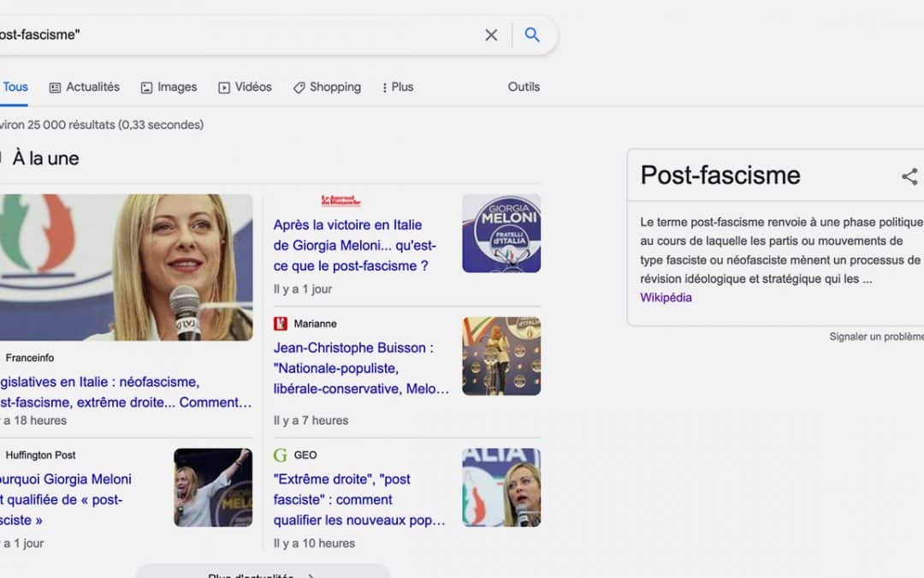Screen dimensions: 924x578
Task: Click the blue magnifying glass search icon
Action: (x=532, y=35)
